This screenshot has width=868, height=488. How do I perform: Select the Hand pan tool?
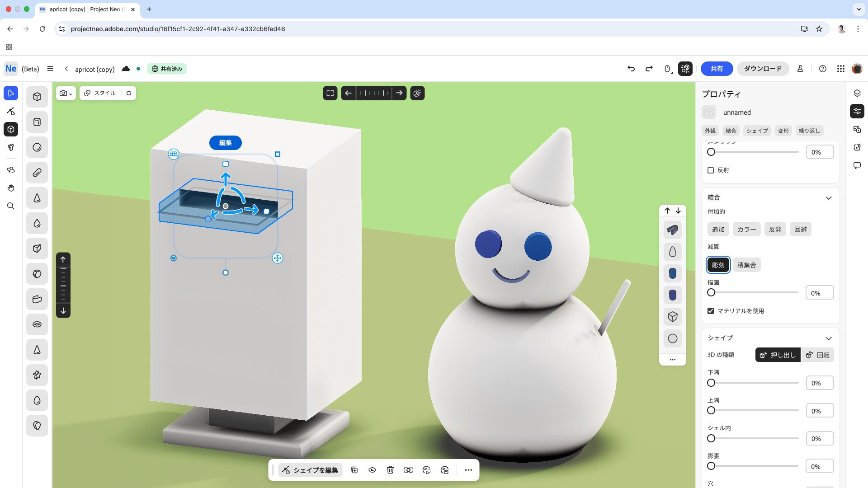pos(11,188)
